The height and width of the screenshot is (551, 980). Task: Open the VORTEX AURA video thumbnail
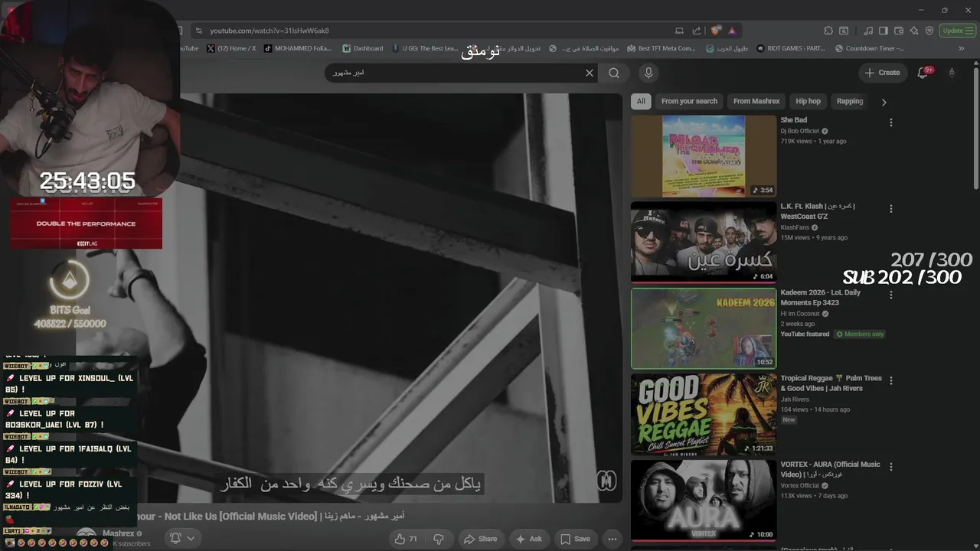pos(704,500)
